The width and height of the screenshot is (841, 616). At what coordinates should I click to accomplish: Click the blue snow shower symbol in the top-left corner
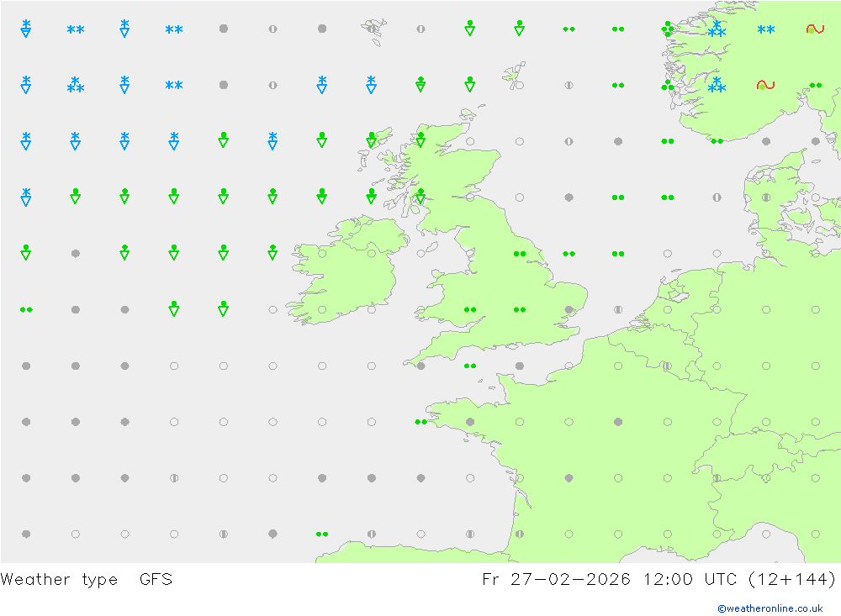(x=26, y=29)
